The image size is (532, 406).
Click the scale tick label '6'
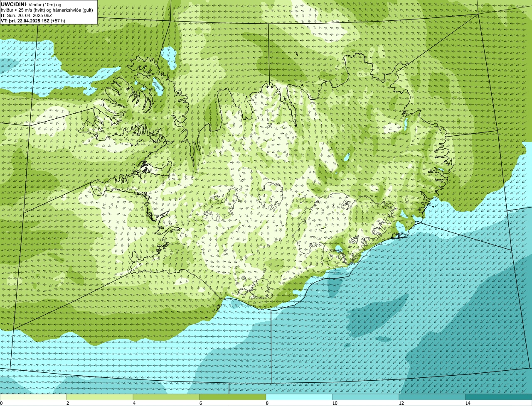tap(200, 403)
